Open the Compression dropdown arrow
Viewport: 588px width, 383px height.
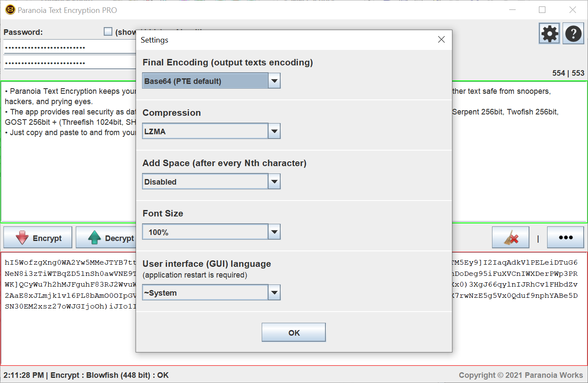click(274, 131)
